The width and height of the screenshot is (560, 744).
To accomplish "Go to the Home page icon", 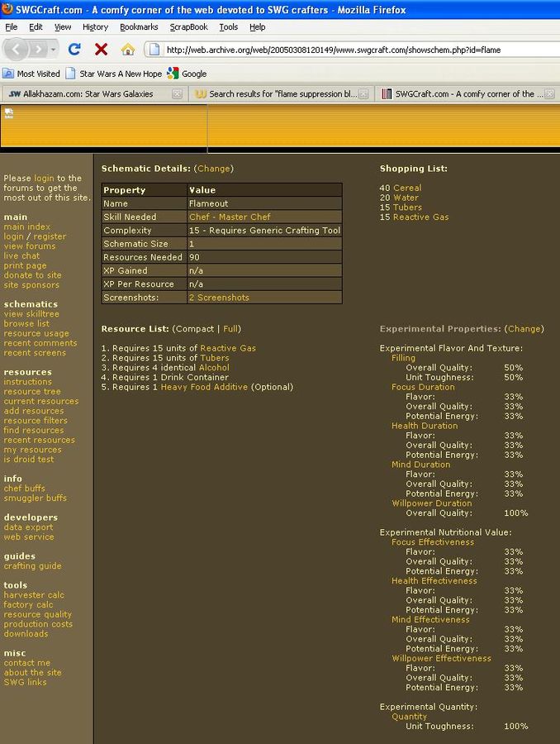I will pyautogui.click(x=128, y=50).
